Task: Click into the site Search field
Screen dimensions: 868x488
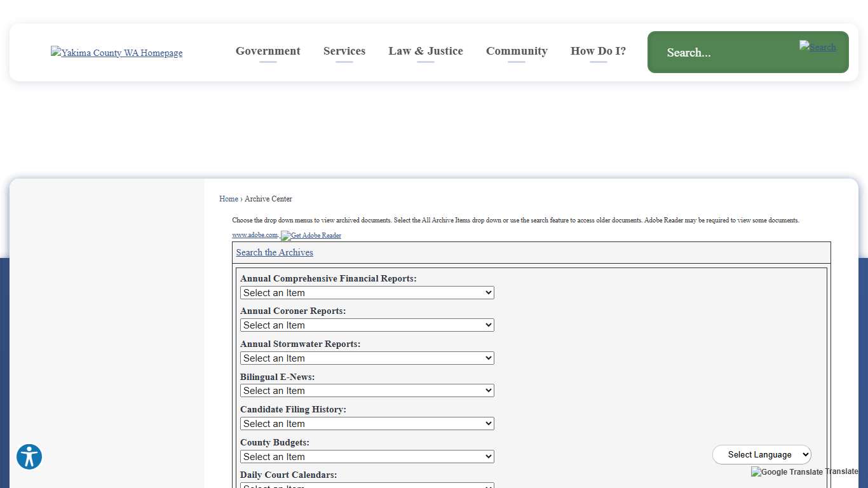Action: pyautogui.click(x=724, y=53)
